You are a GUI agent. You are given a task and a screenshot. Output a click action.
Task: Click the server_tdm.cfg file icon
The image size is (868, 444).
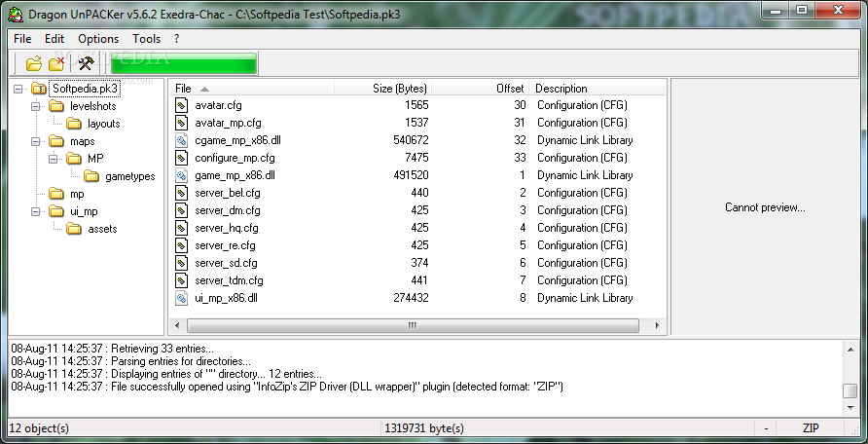[182, 280]
